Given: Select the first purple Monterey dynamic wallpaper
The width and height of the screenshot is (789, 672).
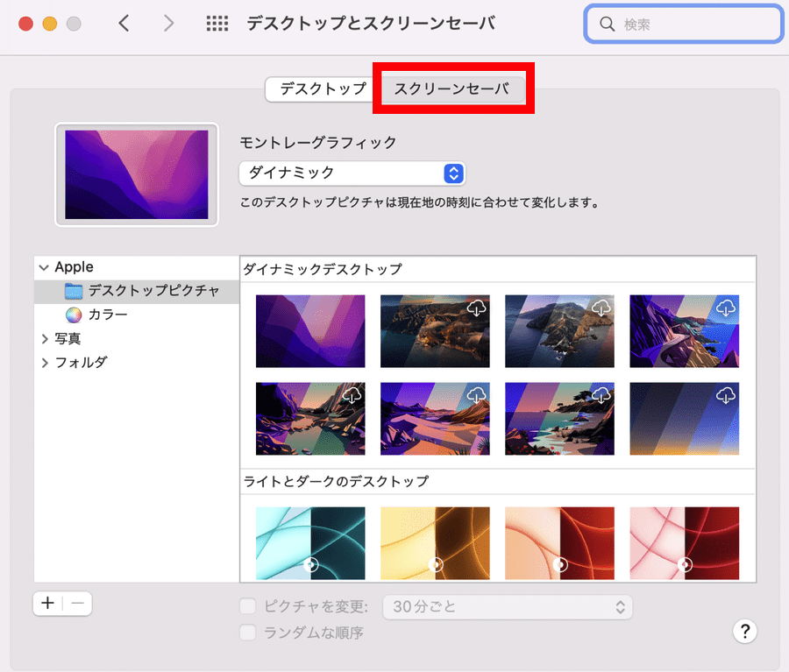Looking at the screenshot, I should pyautogui.click(x=310, y=330).
